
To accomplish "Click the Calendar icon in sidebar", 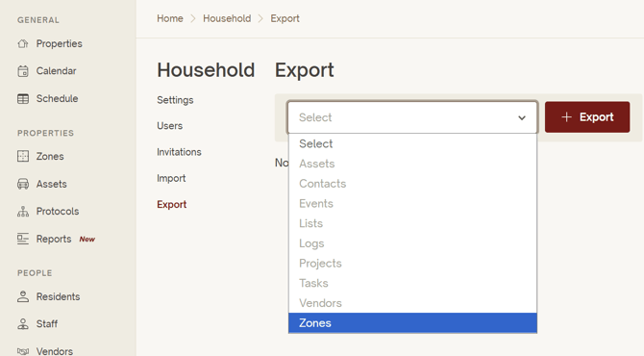I will coord(23,71).
